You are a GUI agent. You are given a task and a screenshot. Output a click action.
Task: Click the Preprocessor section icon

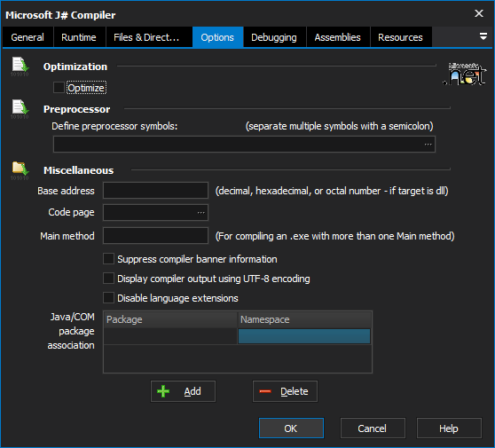(x=20, y=109)
